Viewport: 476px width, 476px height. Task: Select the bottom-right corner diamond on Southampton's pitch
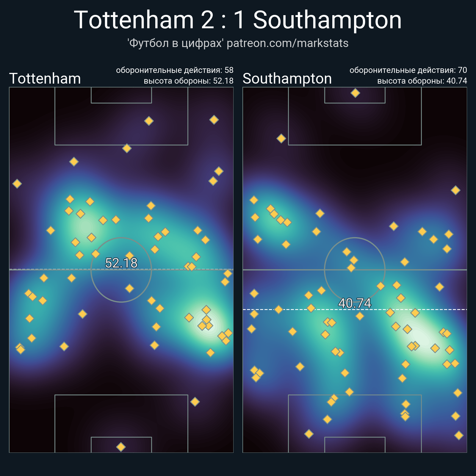coord(459,436)
